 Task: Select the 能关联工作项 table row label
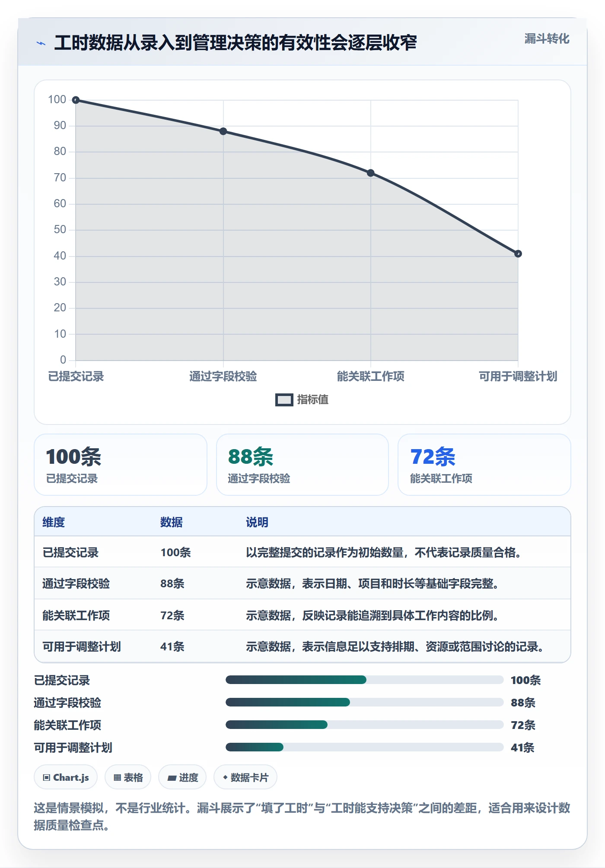[x=76, y=615]
